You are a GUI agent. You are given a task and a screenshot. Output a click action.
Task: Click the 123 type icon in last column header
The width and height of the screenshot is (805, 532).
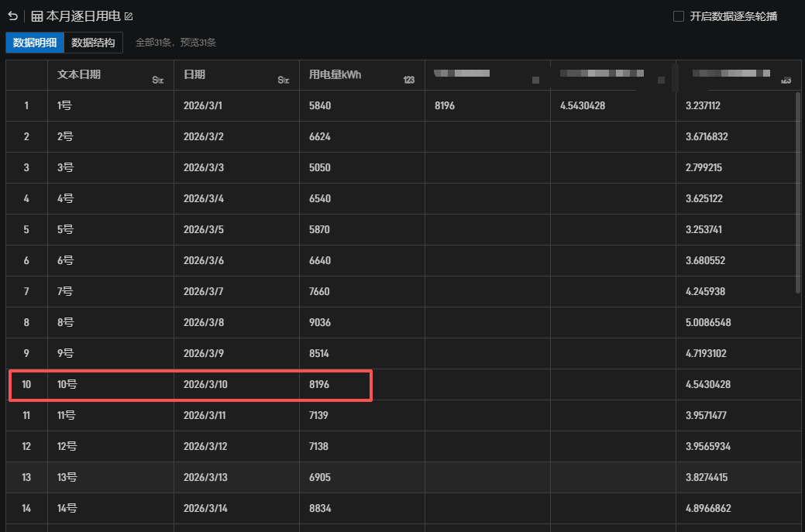click(786, 80)
